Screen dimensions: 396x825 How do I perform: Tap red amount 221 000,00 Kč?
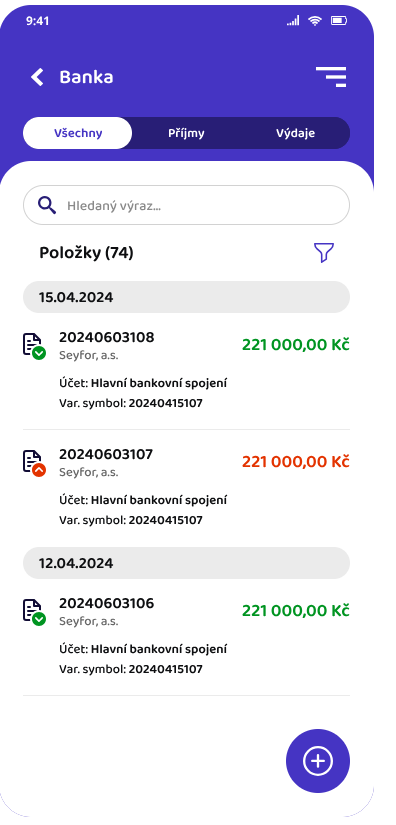click(296, 461)
